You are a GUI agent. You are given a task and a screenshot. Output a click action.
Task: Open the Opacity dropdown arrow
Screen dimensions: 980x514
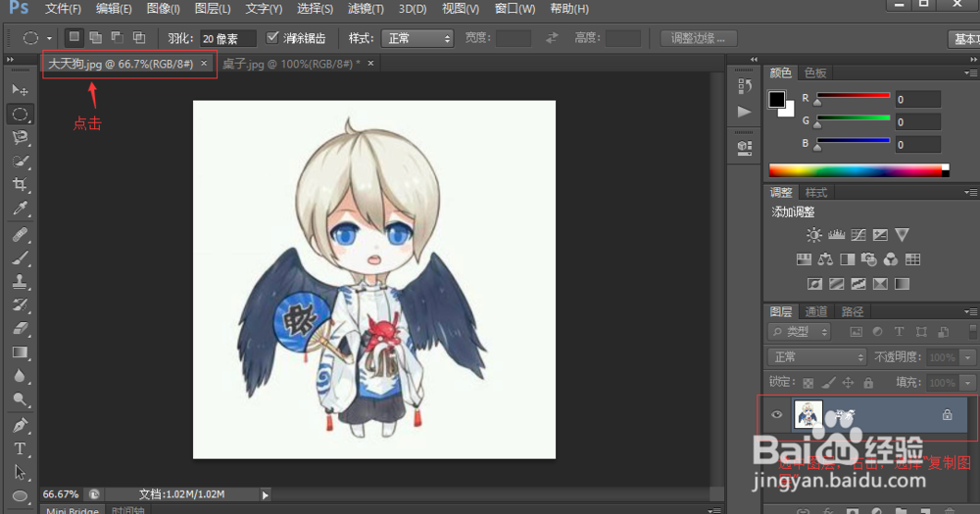[968, 357]
